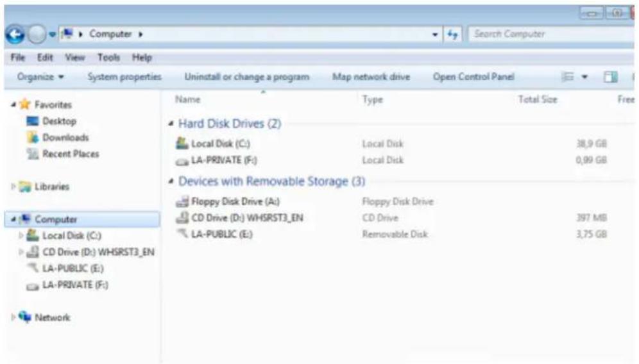639x364 pixels.
Task: Select the Downloads label in Favorites
Action: [x=65, y=138]
